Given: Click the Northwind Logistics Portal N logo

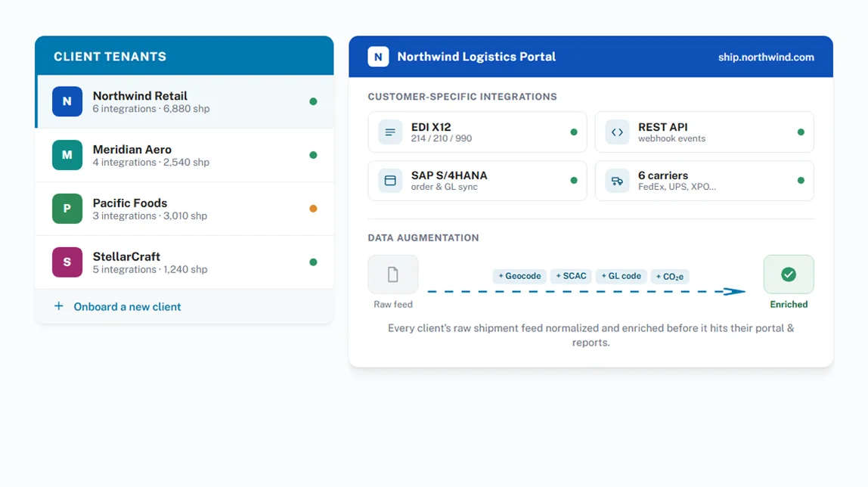Looking at the screenshot, I should click(x=378, y=57).
